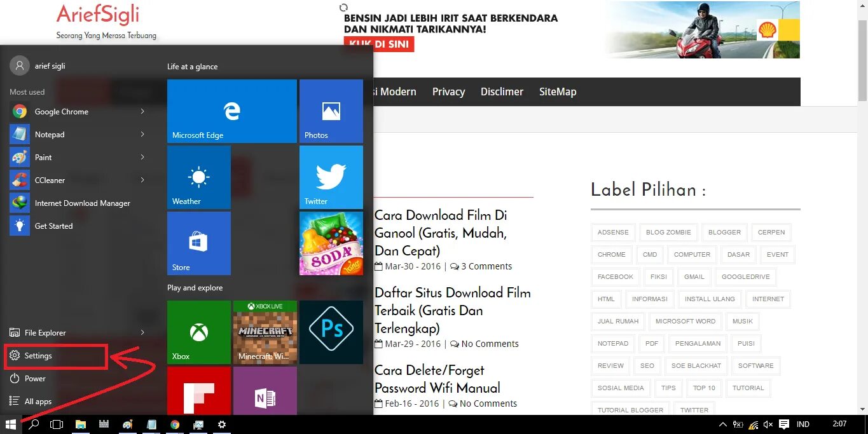Screen dimensions: 868x434
Task: Click the Settings gear taskbar icon
Action: tap(222, 424)
